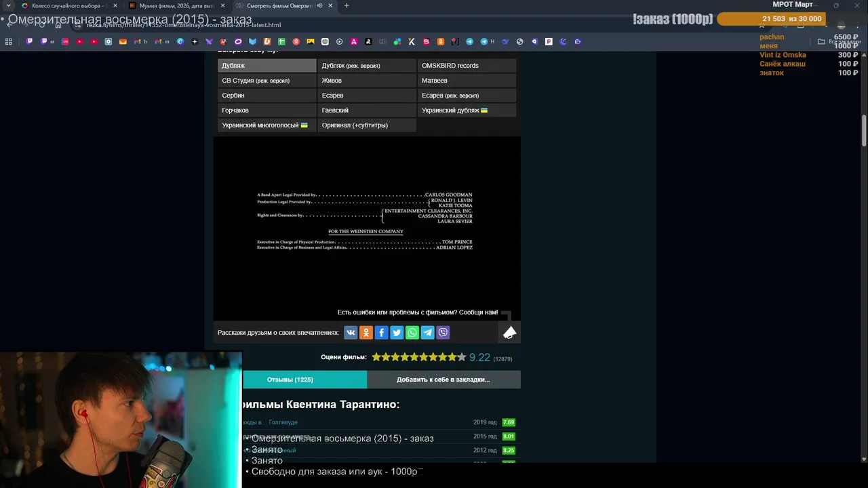Share the film on Twitter

[x=397, y=332]
